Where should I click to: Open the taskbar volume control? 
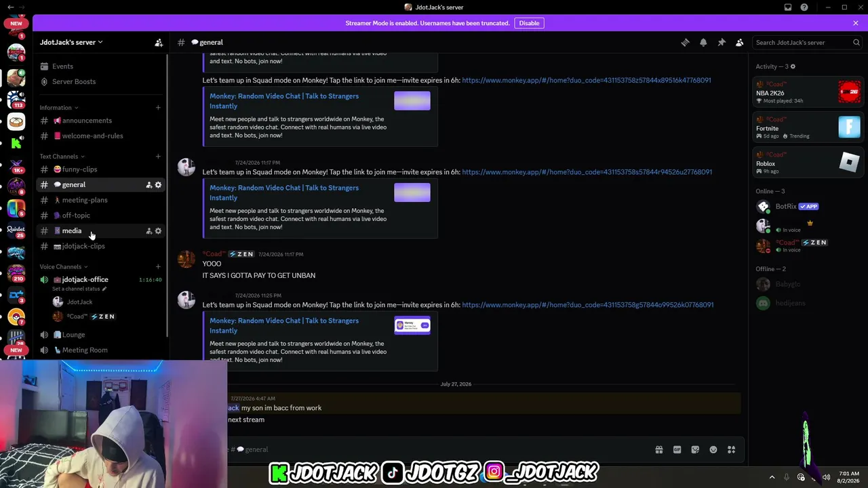coord(826,477)
